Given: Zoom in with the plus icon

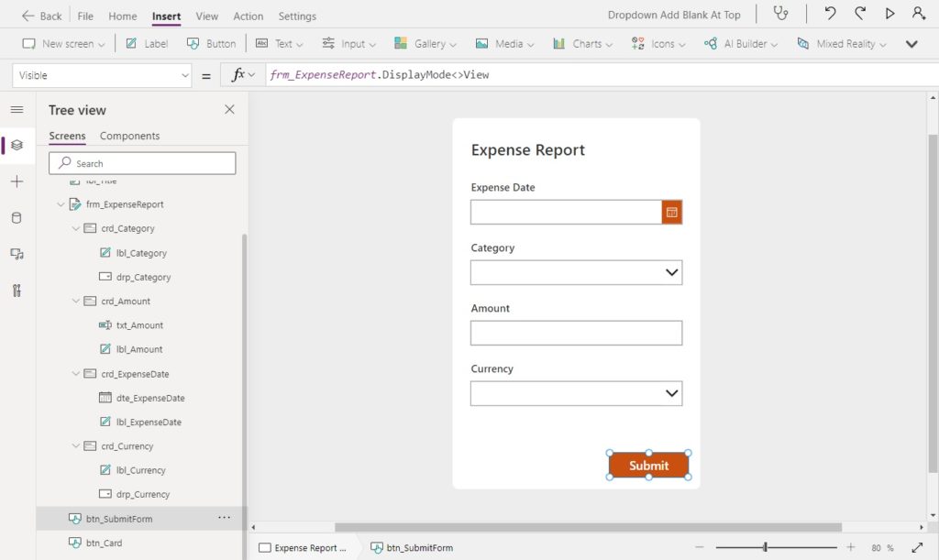Looking at the screenshot, I should 850,547.
